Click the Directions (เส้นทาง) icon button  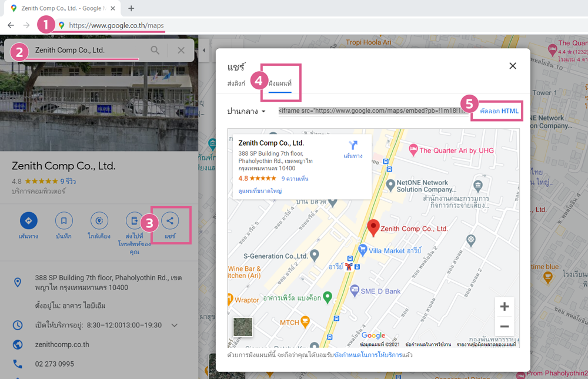[x=28, y=221]
